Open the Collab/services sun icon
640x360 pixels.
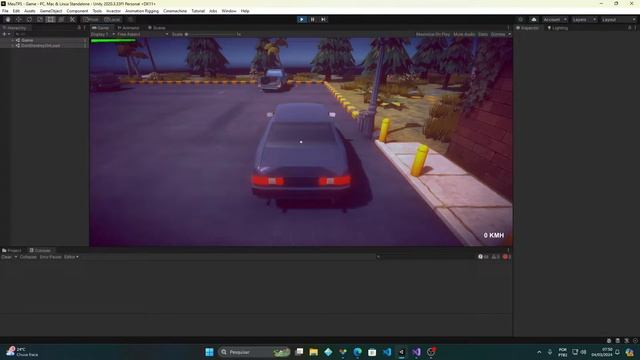(520, 20)
